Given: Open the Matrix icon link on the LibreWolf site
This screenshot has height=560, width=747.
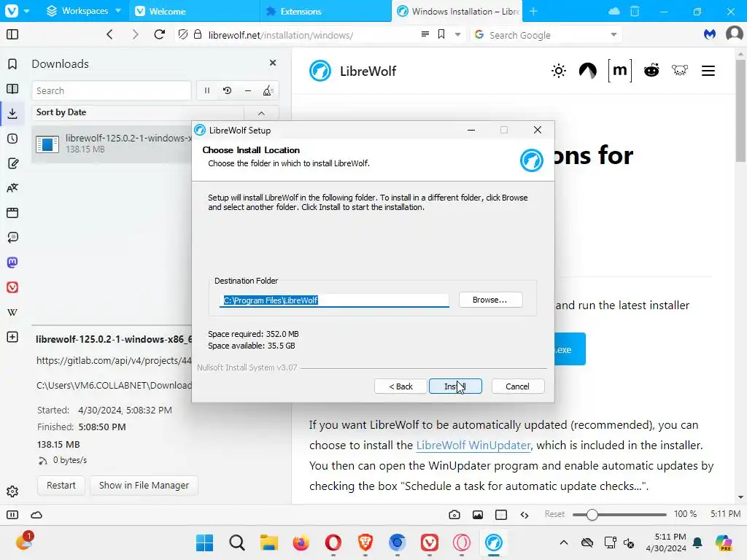Looking at the screenshot, I should click(620, 71).
